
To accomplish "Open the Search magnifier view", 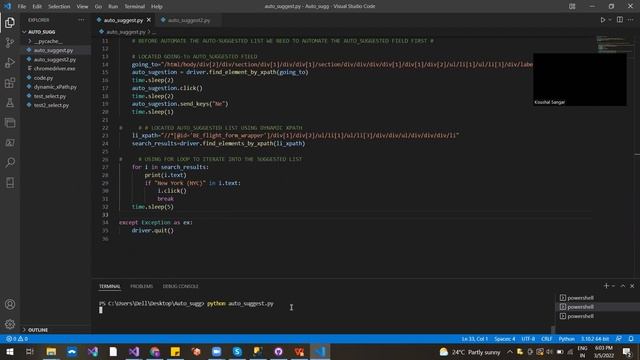I will point(10,162).
